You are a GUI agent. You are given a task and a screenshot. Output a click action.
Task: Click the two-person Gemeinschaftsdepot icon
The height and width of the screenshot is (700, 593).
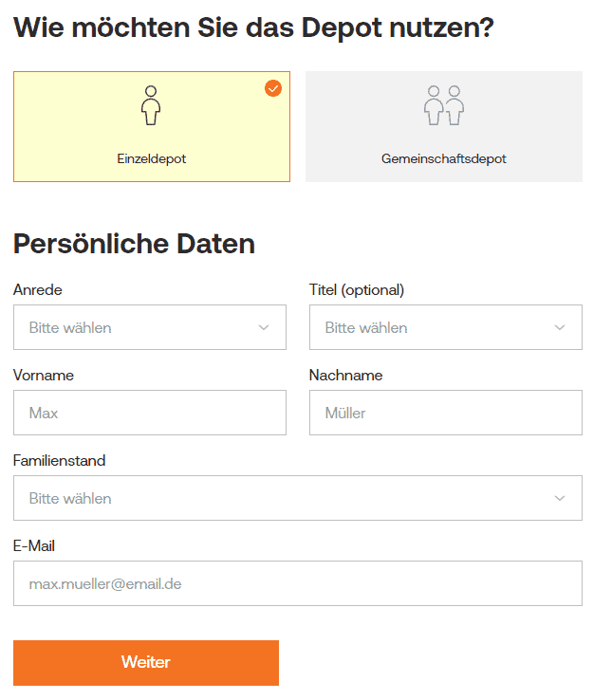click(444, 105)
